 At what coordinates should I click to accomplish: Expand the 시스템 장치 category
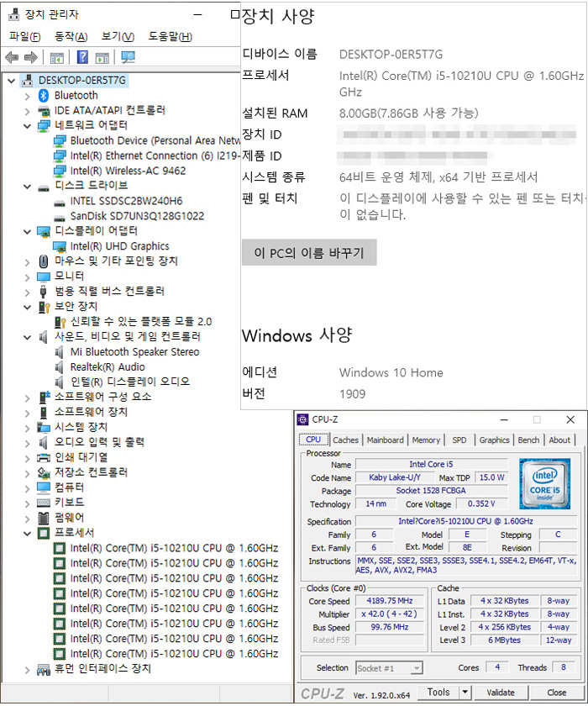[x=27, y=428]
